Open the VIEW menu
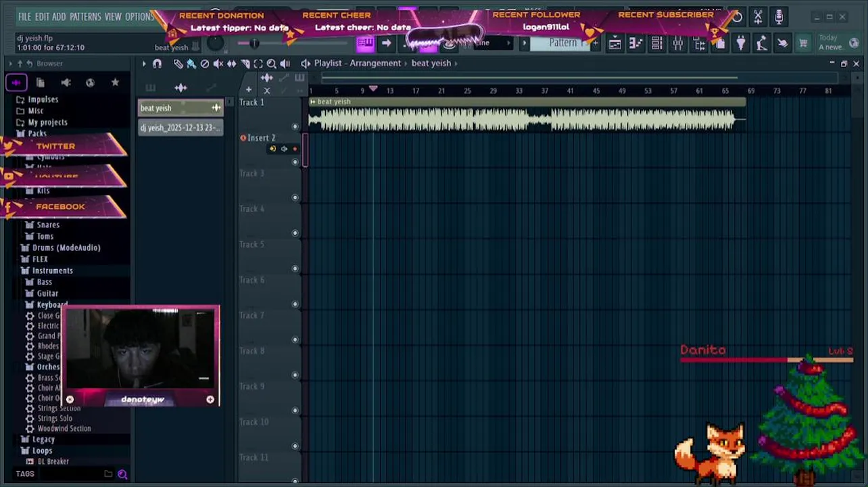This screenshot has width=868, height=487. [x=113, y=17]
